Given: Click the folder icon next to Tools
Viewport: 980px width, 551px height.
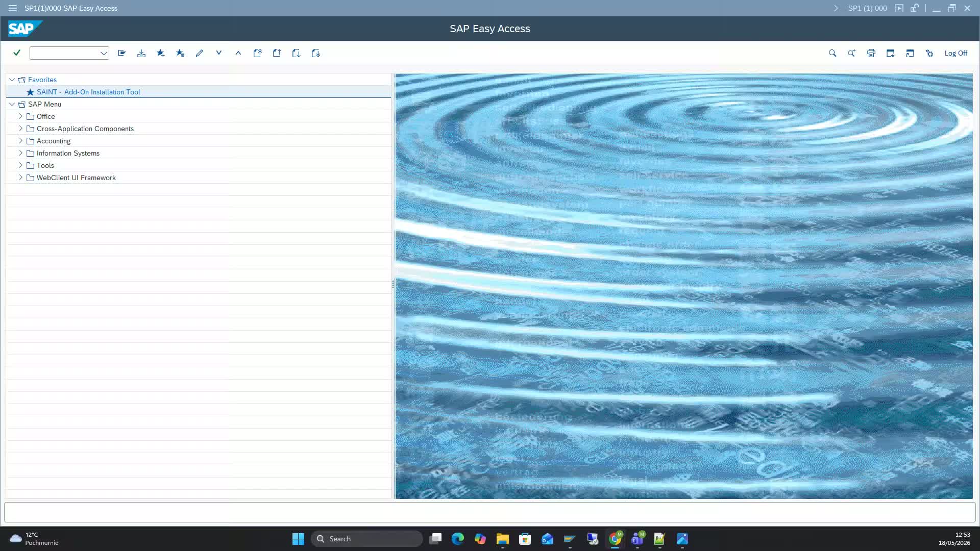Looking at the screenshot, I should pos(30,165).
